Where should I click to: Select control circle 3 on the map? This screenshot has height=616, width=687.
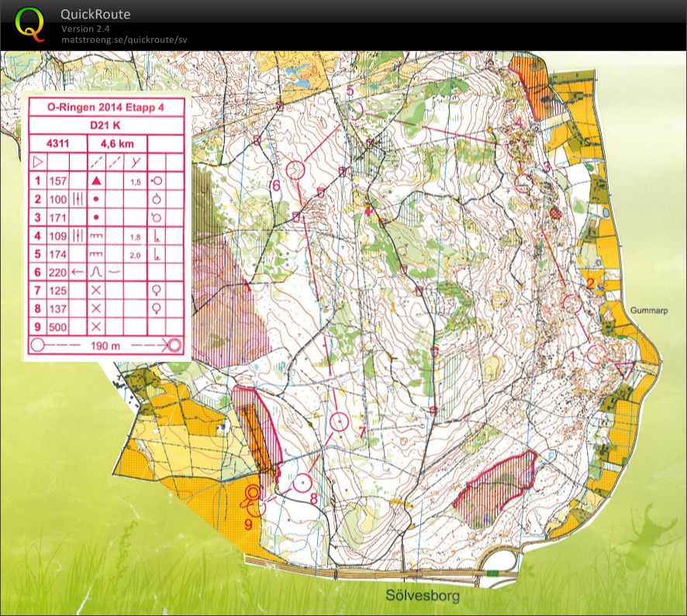coord(523,183)
